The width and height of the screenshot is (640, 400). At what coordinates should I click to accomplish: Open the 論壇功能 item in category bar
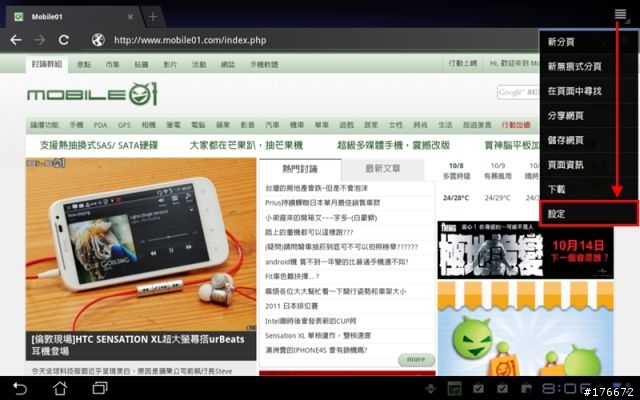point(45,125)
